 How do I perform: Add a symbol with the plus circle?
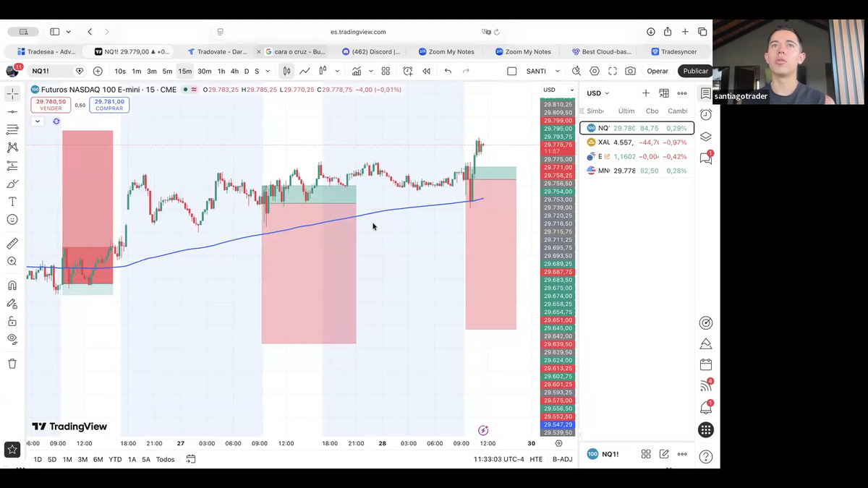point(98,71)
